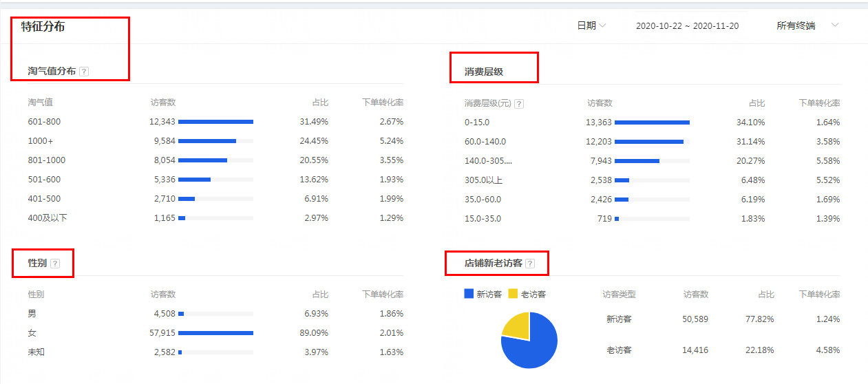Click the help icon next to 淘气值分布
Viewport: 868px width, 384px height.
(x=84, y=71)
